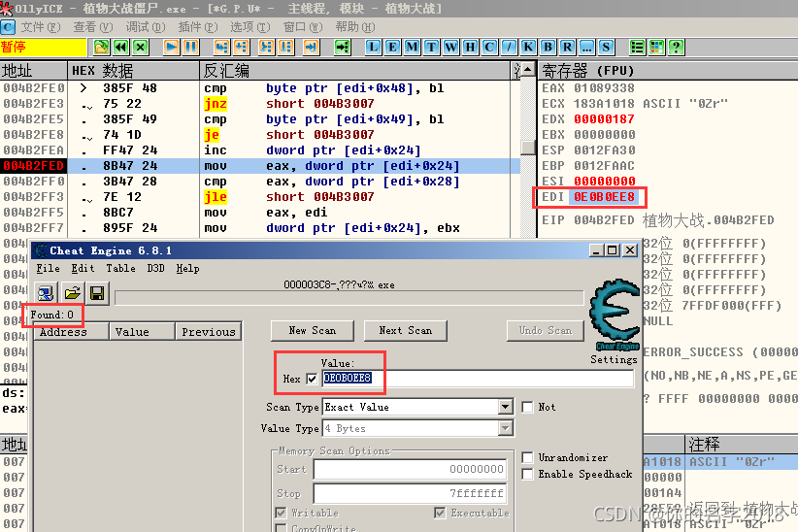Open Cheat Engine Edit menu
Viewport: 798px width, 532px height.
point(83,268)
